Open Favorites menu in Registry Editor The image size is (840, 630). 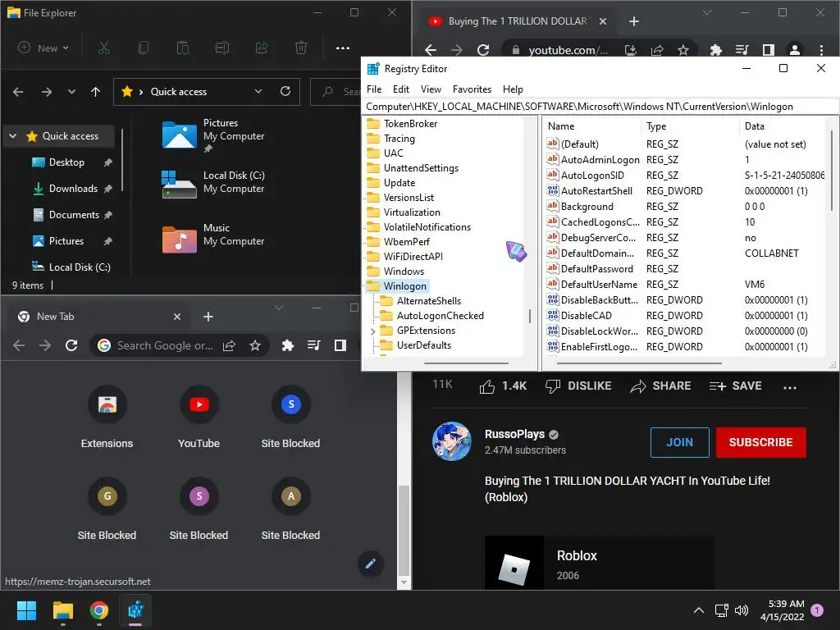tap(472, 89)
